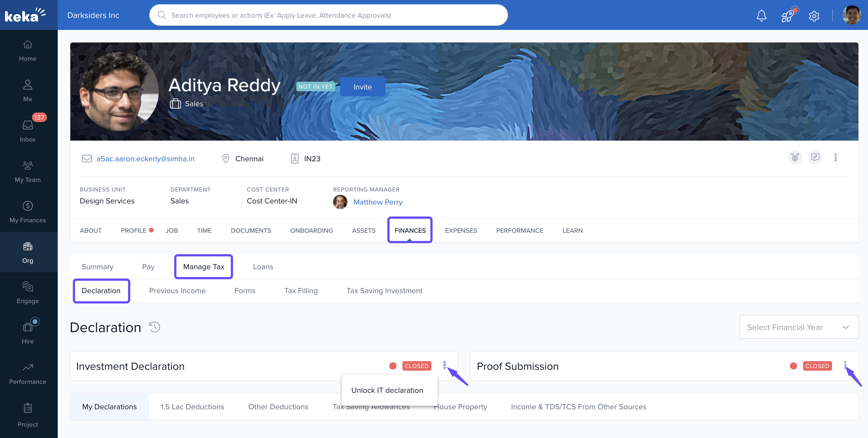The height and width of the screenshot is (438, 868).
Task: Select Unlock IT declaration menu option
Action: pos(387,390)
